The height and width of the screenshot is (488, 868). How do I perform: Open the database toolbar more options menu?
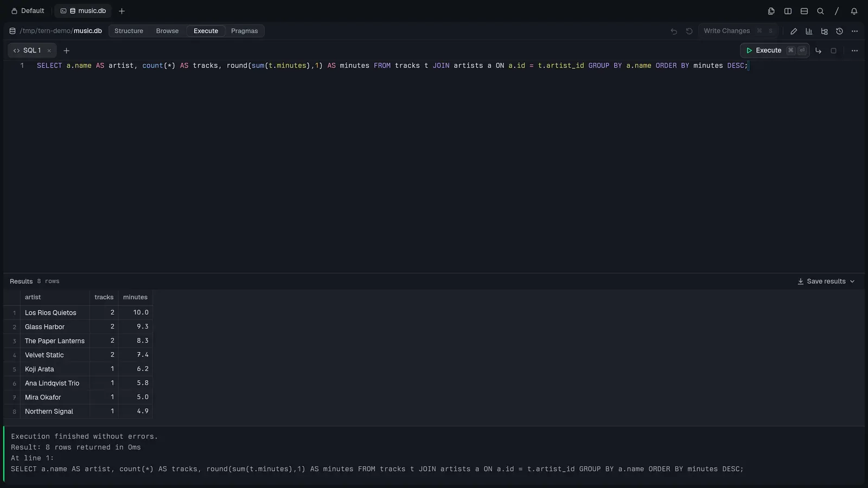(854, 31)
